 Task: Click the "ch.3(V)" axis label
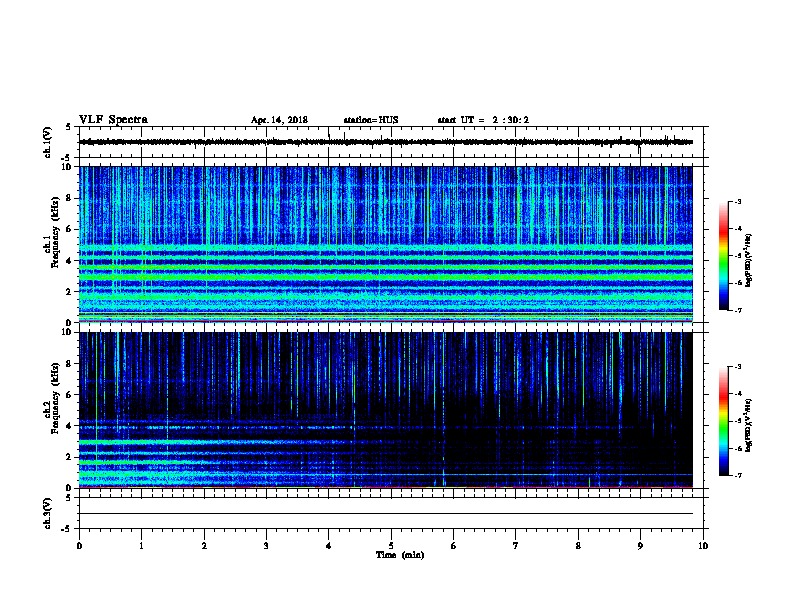tap(47, 513)
